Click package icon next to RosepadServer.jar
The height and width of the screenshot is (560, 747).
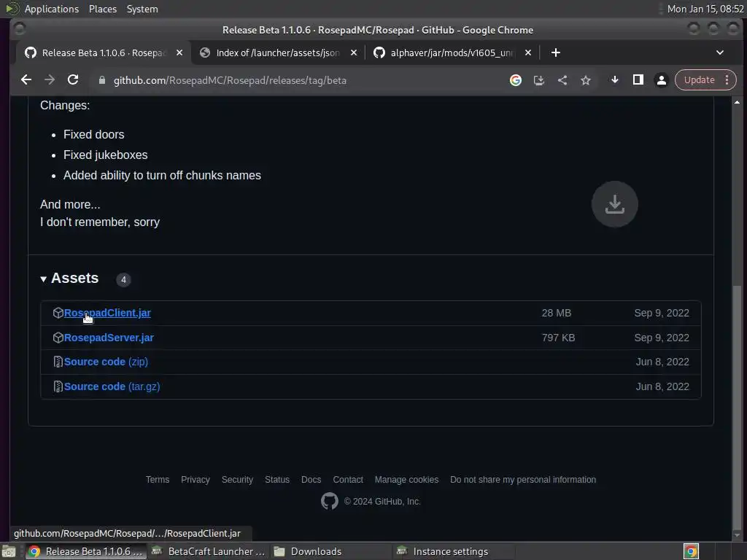click(x=58, y=338)
